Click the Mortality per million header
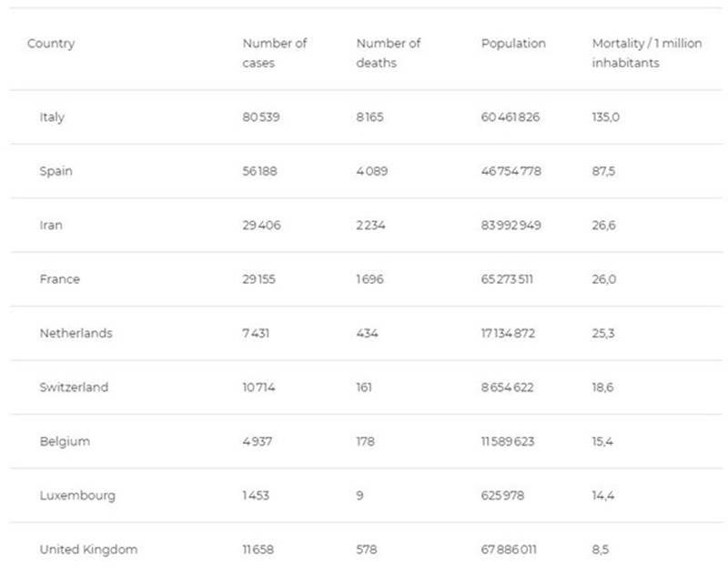This screenshot has width=728, height=576. (x=646, y=53)
